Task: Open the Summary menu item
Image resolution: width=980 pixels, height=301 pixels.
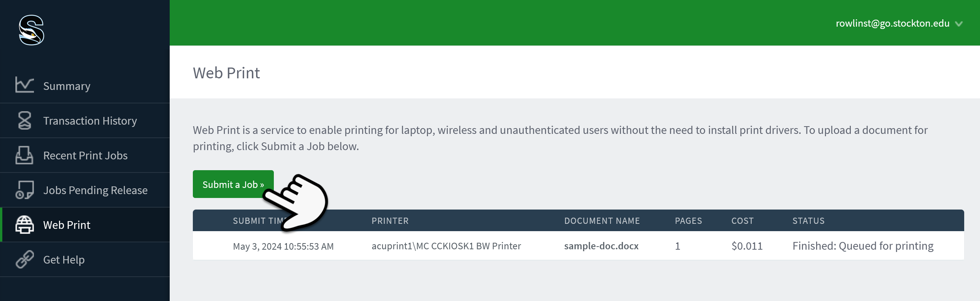Action: click(x=85, y=86)
